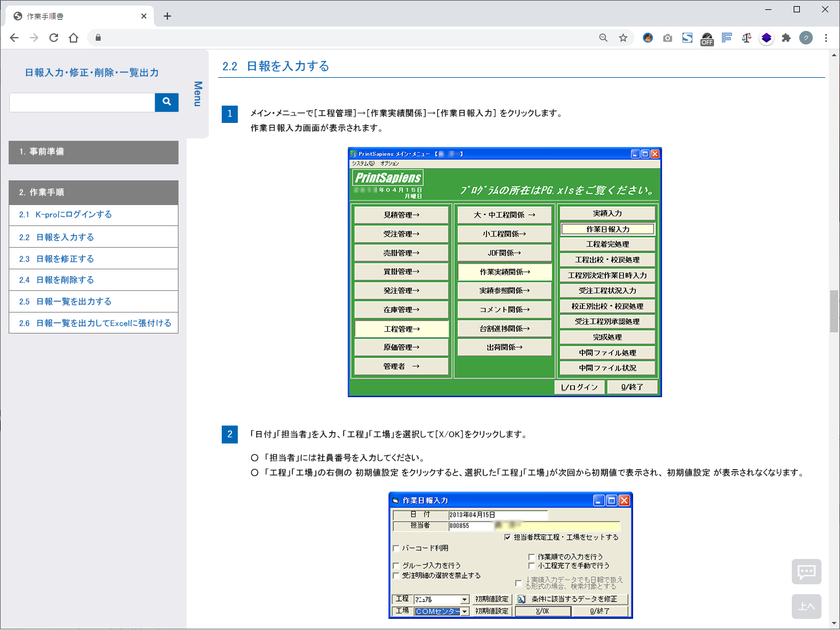The width and height of the screenshot is (840, 630).
Task: Click the back arrow navigation icon
Action: click(x=14, y=38)
